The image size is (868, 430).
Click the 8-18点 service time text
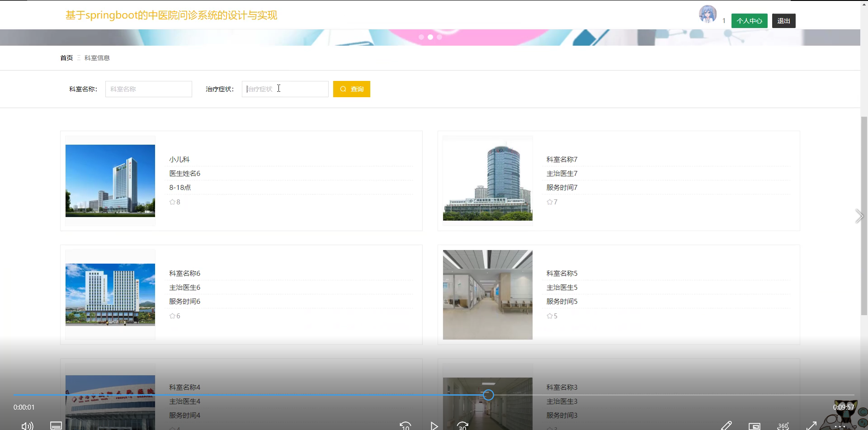click(180, 188)
